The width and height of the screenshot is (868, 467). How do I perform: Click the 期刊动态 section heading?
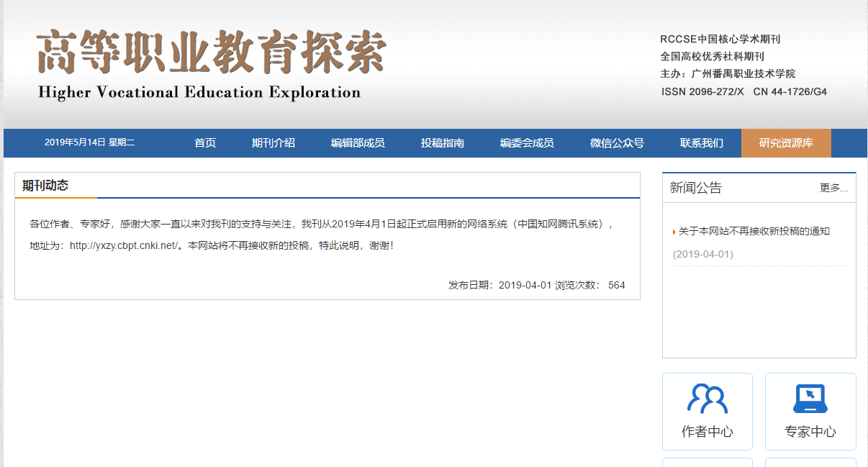click(45, 186)
